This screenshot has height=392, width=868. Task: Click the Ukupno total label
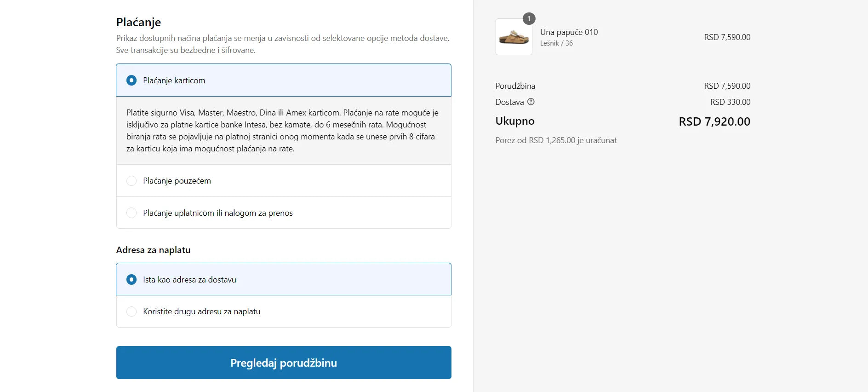(514, 121)
